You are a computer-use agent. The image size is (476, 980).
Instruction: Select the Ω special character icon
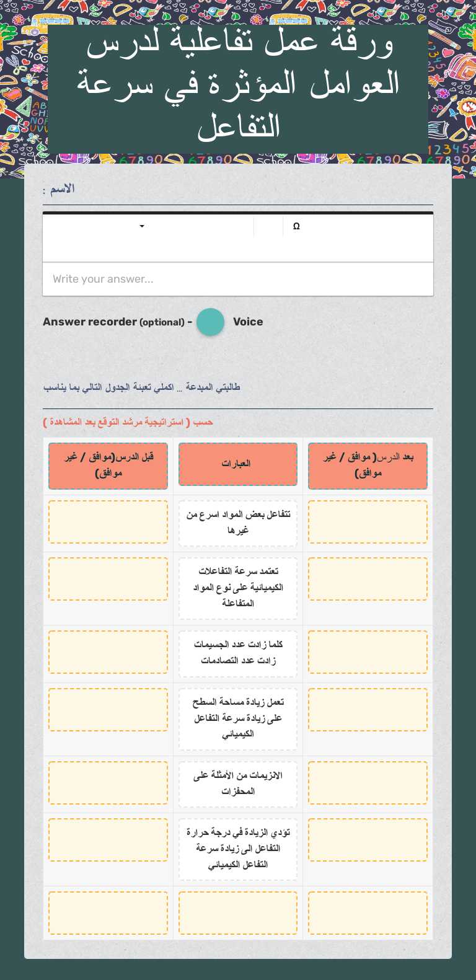pos(296,226)
